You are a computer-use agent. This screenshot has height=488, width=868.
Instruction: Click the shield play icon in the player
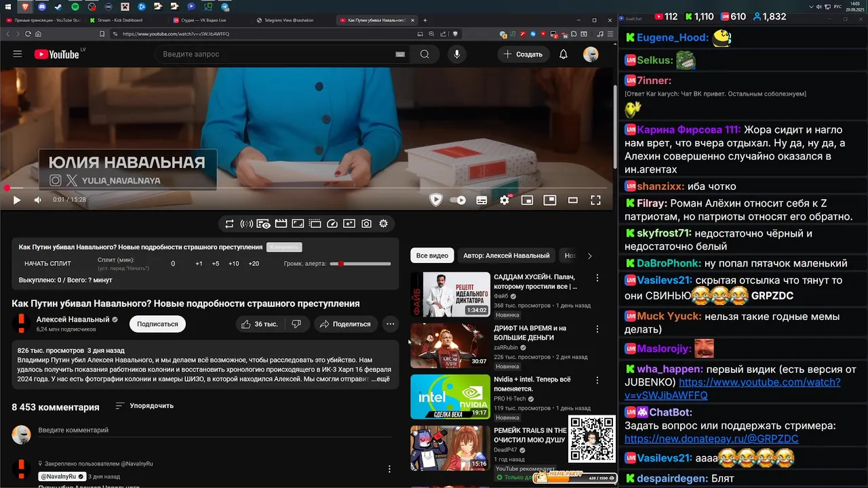pos(436,200)
